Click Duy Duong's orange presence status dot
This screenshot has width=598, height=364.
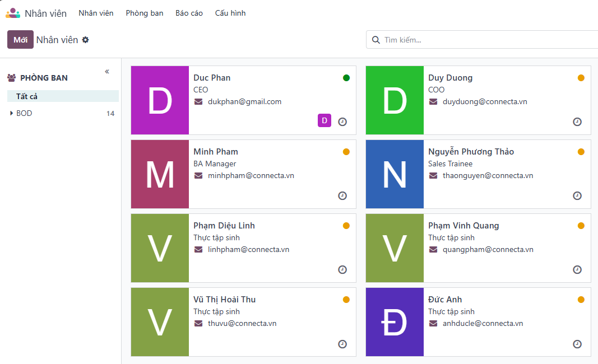pyautogui.click(x=581, y=78)
